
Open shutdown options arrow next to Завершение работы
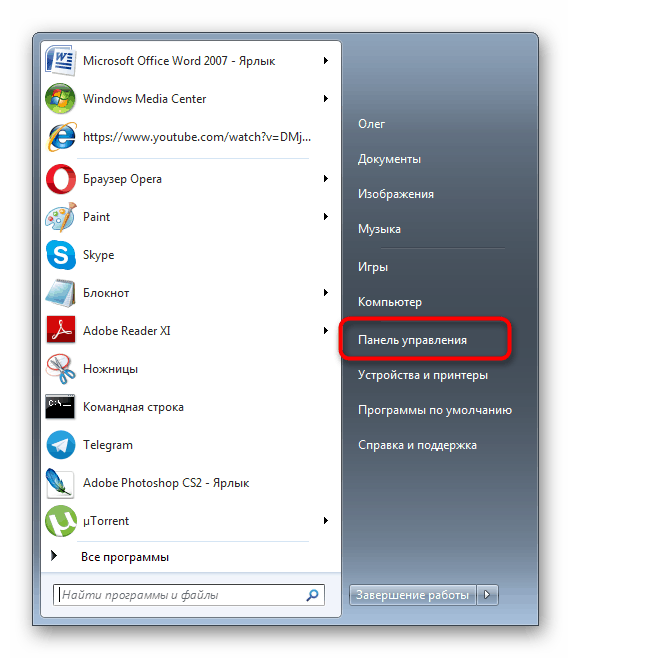pyautogui.click(x=487, y=595)
